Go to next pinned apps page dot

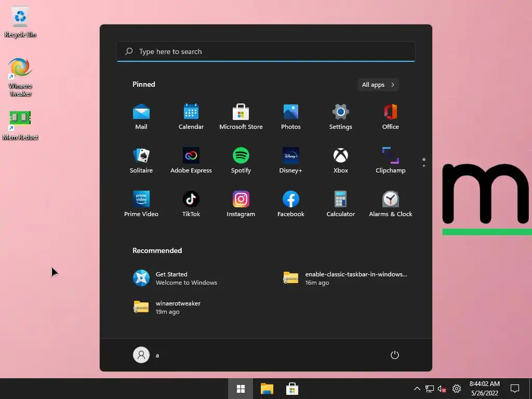coord(424,166)
